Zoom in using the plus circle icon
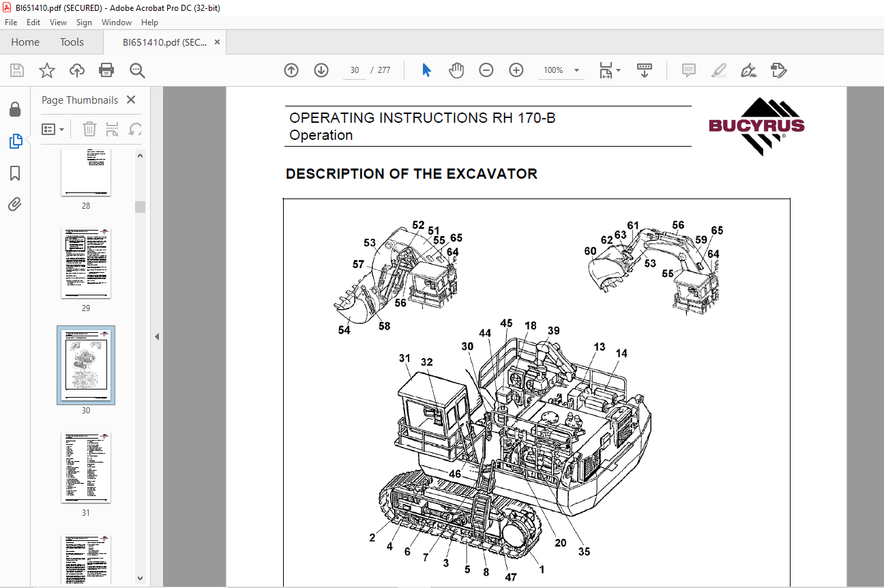 click(516, 70)
